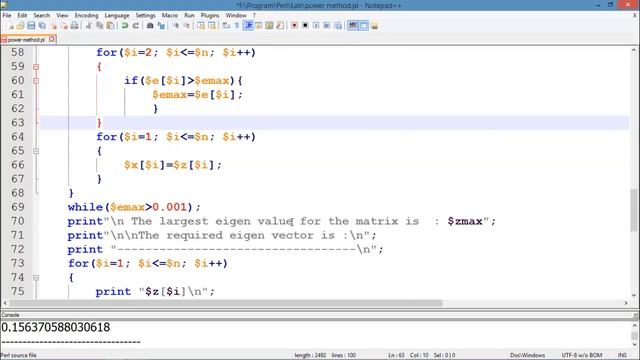Screen dimensions: 640x360
Task: Open the Plugins menu
Action: point(210,16)
